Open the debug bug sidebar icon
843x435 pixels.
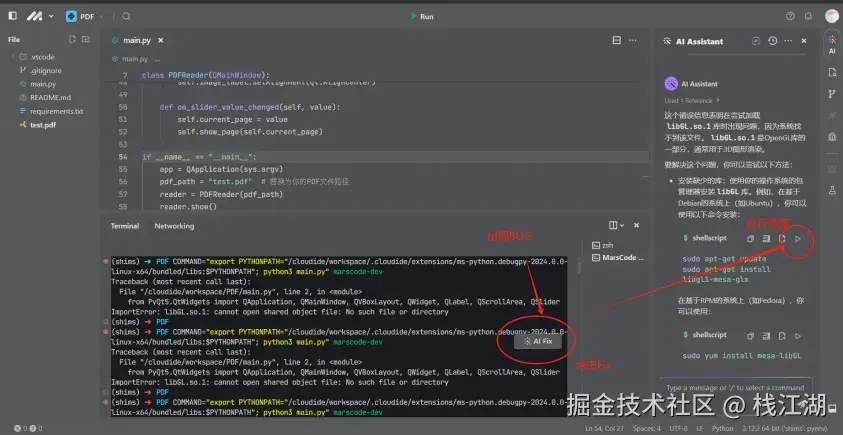[x=832, y=137]
